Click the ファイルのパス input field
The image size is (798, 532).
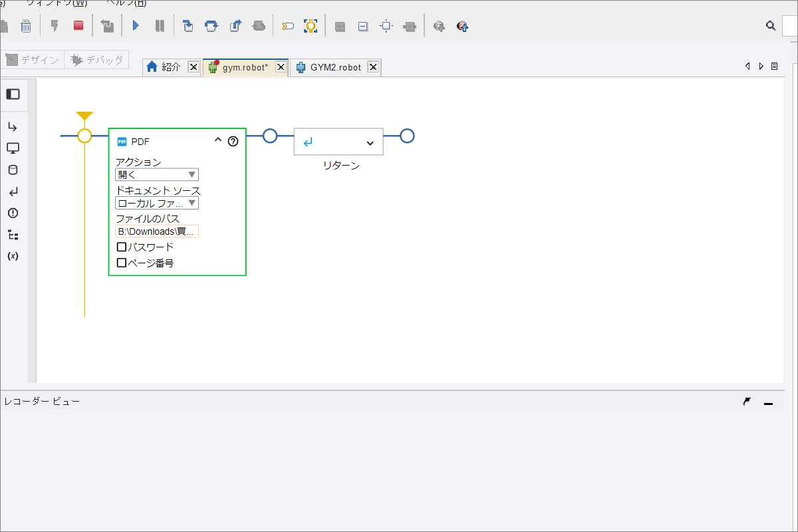tap(157, 231)
